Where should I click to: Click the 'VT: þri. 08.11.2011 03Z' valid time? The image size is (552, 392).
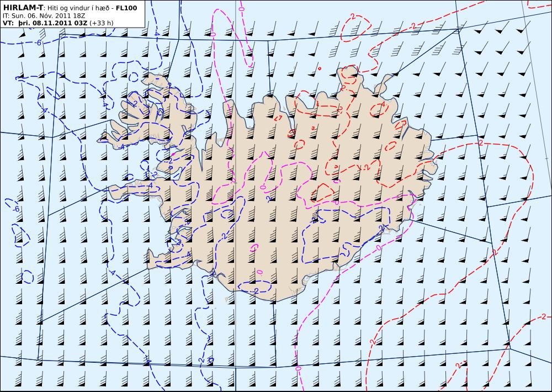click(x=45, y=23)
